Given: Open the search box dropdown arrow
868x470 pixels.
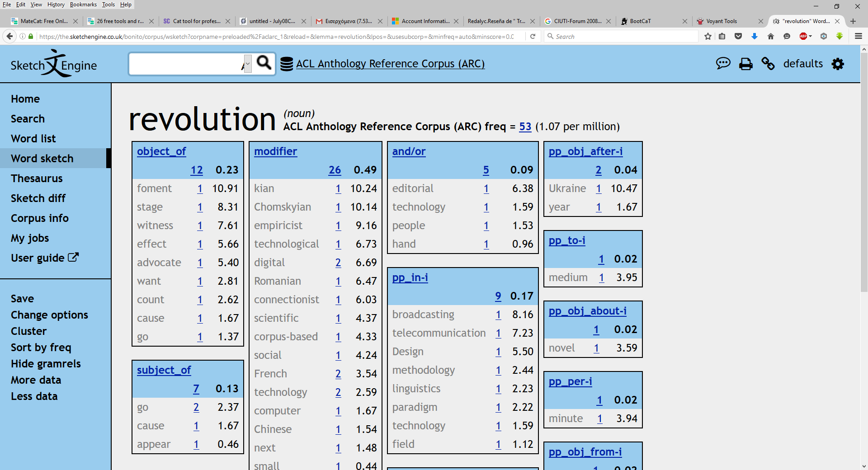Looking at the screenshot, I should (247, 64).
